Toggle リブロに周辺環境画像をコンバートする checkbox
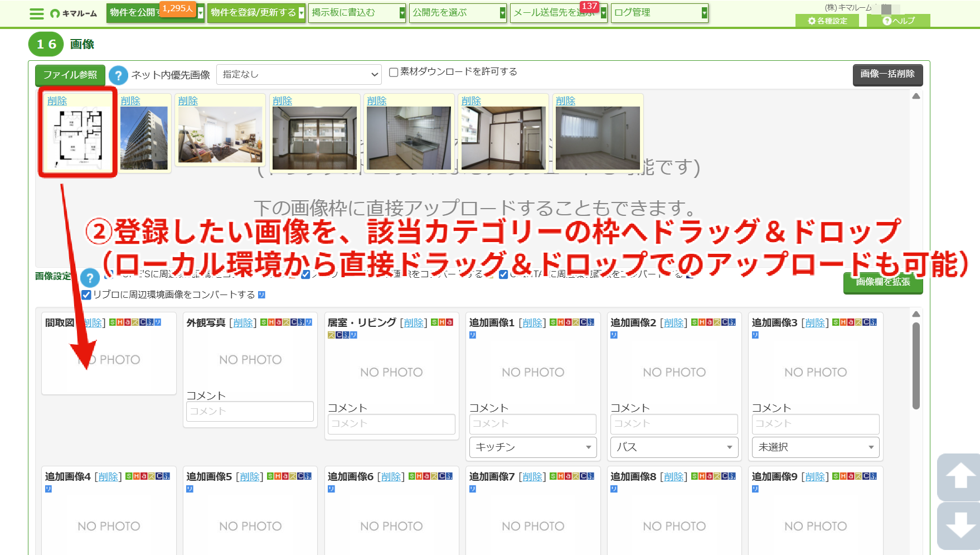The width and height of the screenshot is (980, 555). pyautogui.click(x=86, y=295)
